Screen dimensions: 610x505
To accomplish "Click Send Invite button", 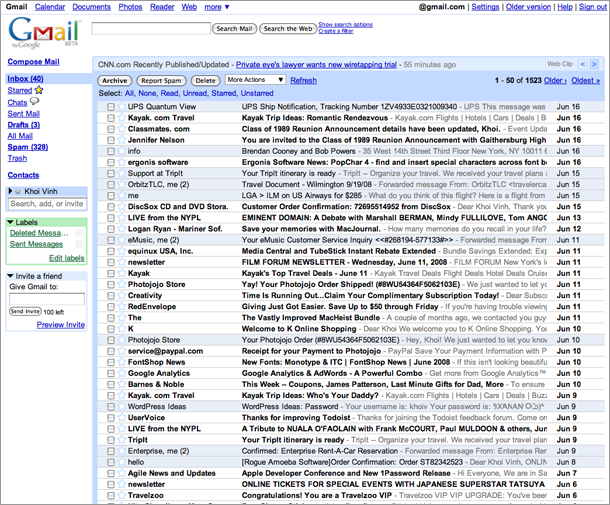I will click(25, 312).
